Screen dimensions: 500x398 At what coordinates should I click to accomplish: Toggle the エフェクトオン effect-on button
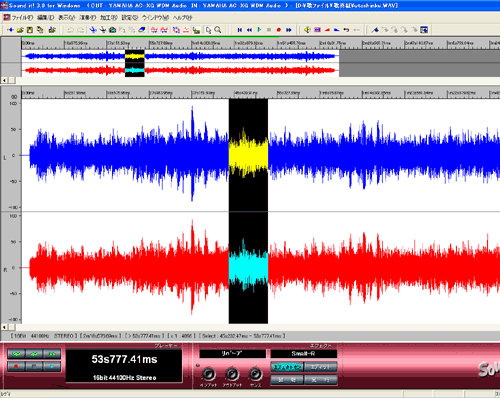click(287, 367)
